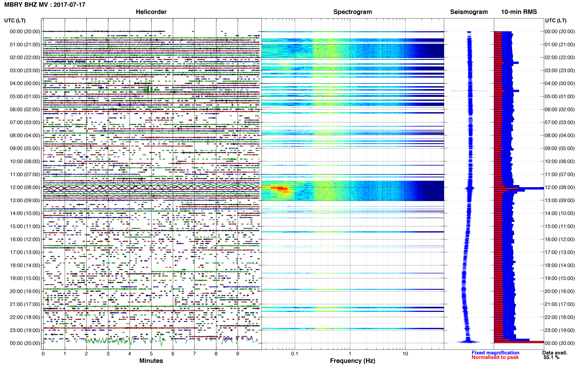Click the right time label '12:00 (08:00)'
Screen dimensions: 588x368
point(560,187)
